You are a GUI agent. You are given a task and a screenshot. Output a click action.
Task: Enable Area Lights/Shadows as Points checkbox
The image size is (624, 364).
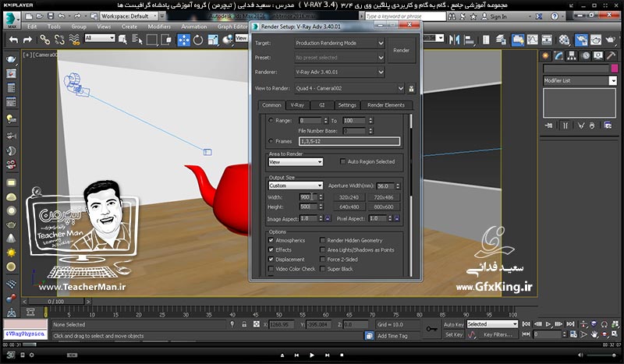[322, 250]
